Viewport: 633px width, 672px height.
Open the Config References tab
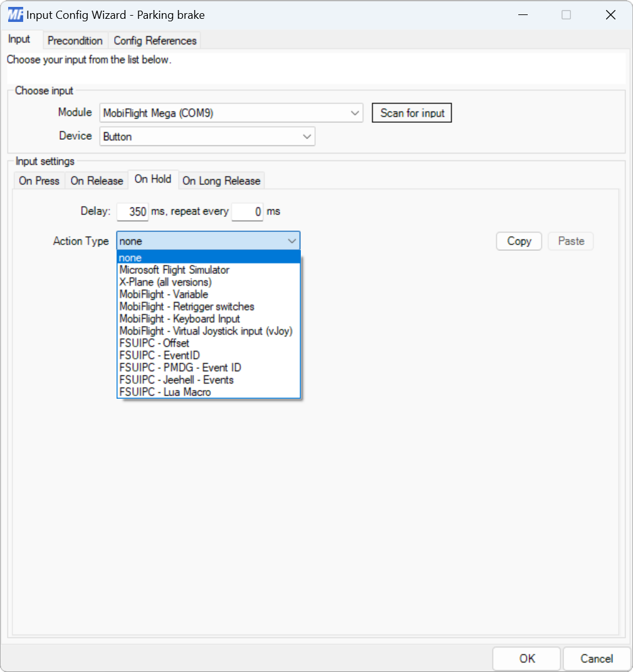click(x=154, y=40)
